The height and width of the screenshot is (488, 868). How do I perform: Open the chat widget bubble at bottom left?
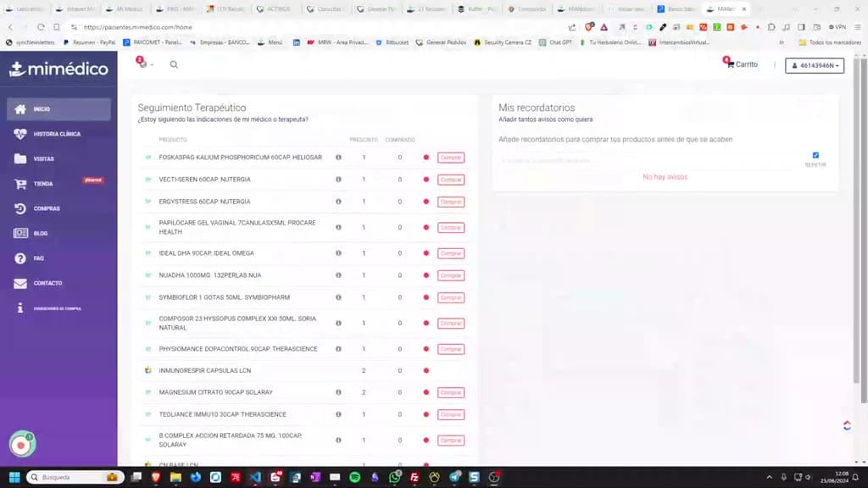click(22, 444)
